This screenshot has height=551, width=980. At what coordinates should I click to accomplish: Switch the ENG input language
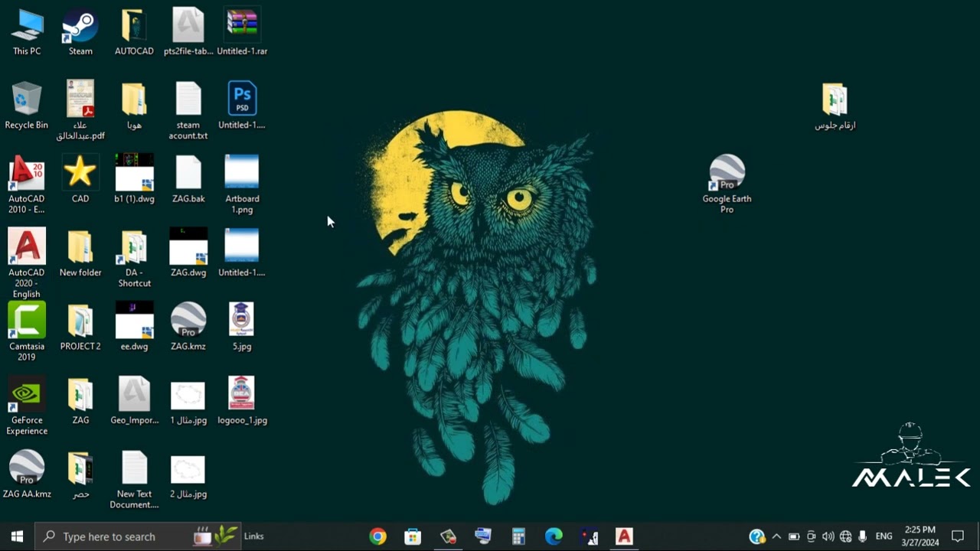pos(884,536)
